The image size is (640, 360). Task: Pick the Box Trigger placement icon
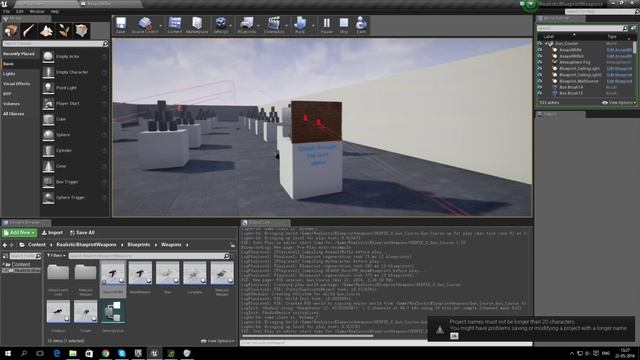[x=48, y=182]
